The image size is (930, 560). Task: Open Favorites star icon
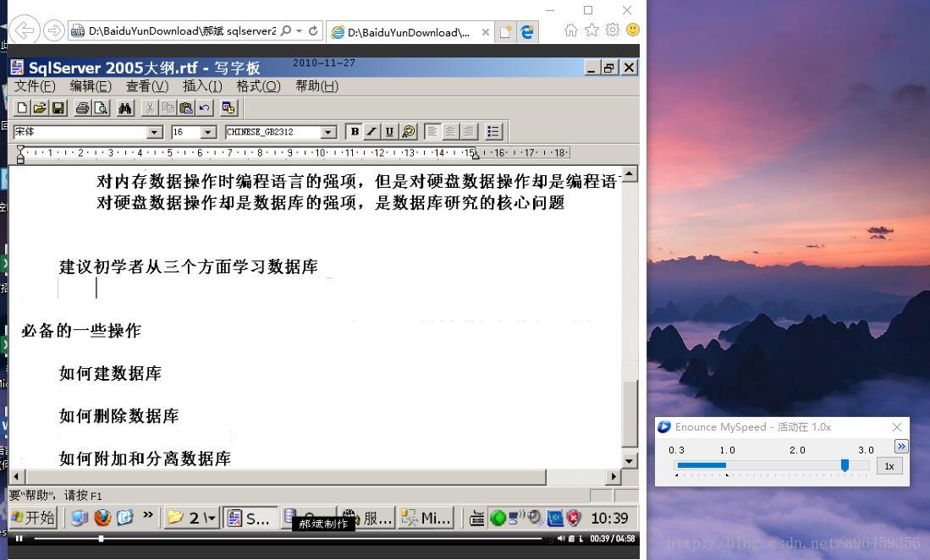click(x=592, y=30)
